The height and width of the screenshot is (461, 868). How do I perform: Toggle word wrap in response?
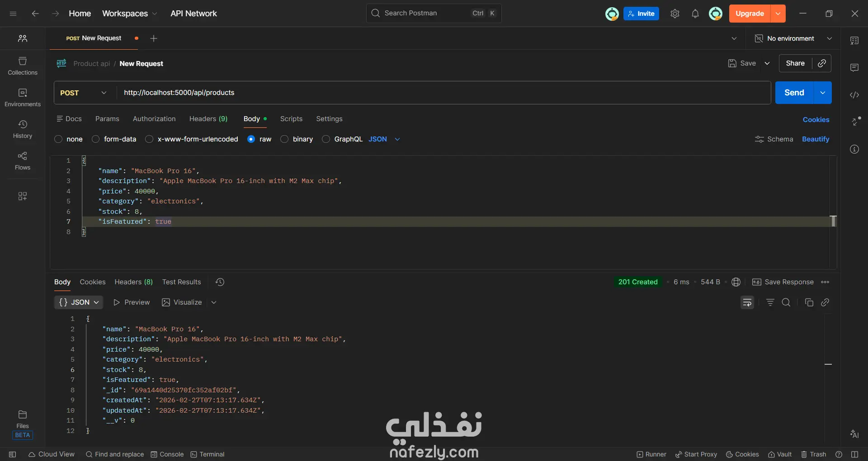tap(747, 302)
